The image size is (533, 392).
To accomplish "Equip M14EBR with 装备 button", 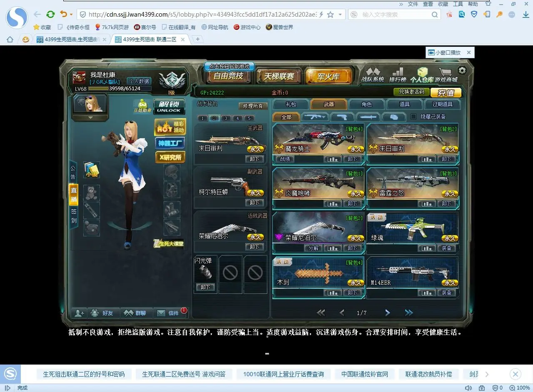I will pyautogui.click(x=446, y=293).
